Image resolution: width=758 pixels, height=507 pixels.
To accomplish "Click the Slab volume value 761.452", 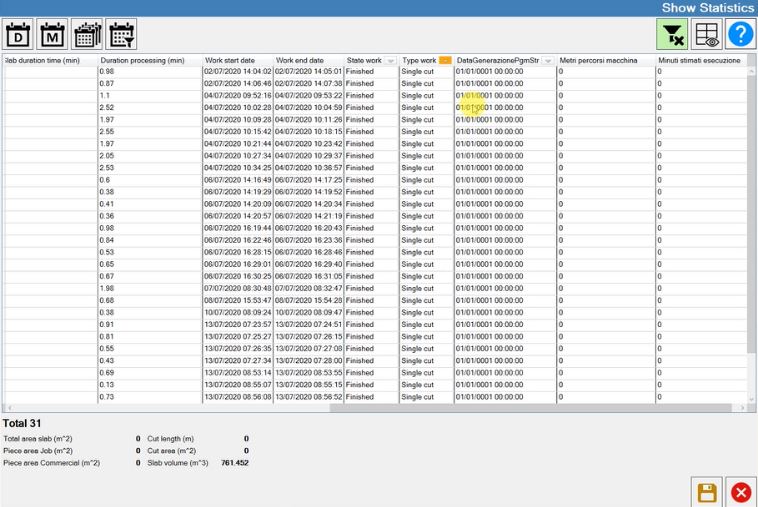I will (234, 463).
